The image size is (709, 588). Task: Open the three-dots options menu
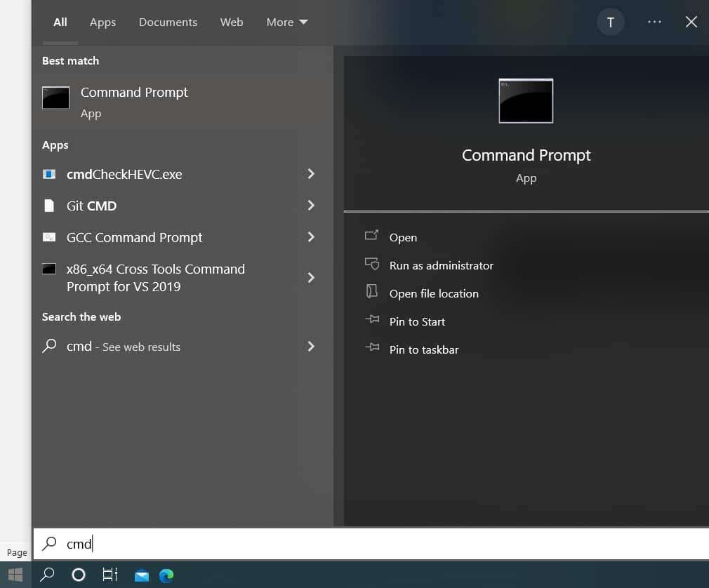654,22
